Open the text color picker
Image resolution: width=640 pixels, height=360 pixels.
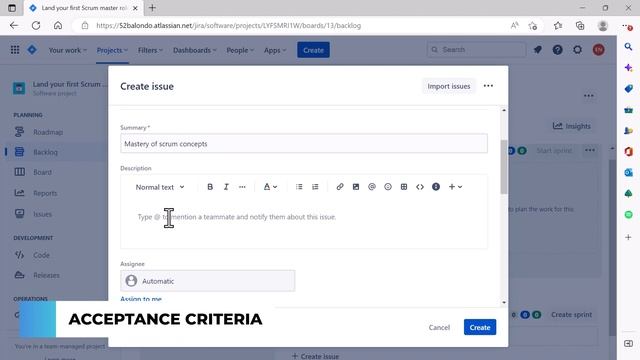(270, 187)
